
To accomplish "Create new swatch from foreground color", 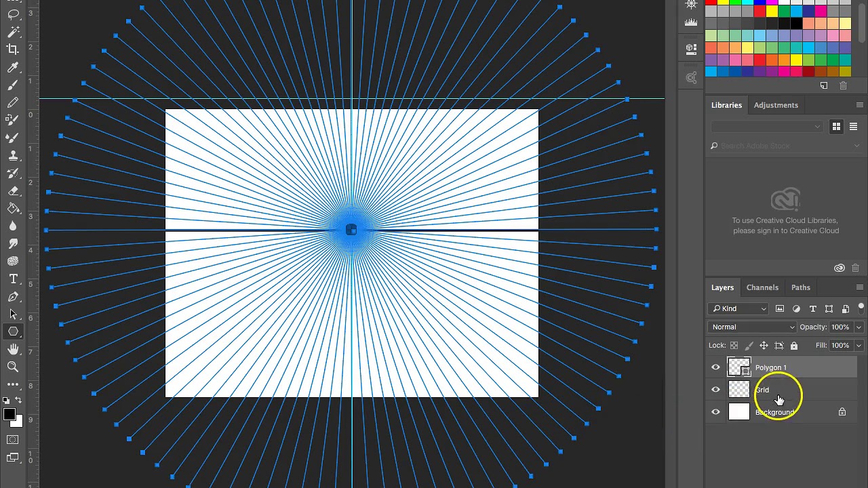I will coord(824,85).
